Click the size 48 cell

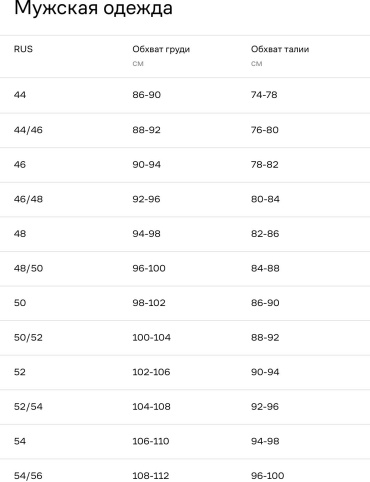[20, 234]
